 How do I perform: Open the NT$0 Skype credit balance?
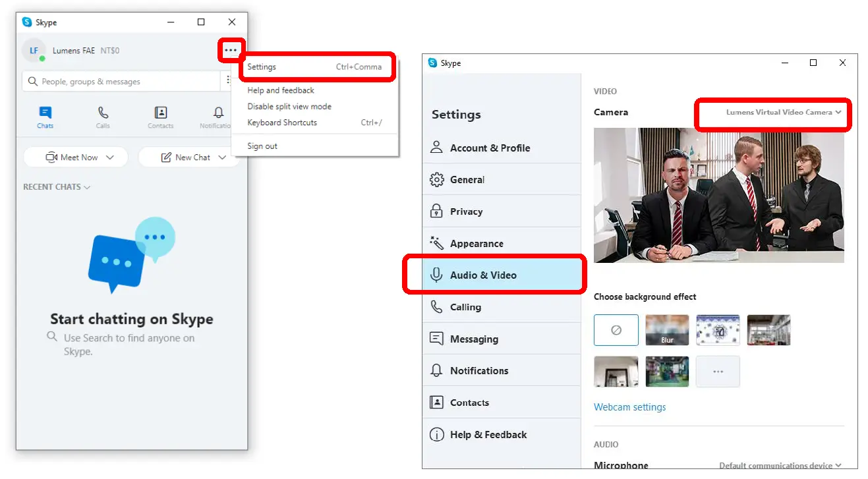tap(110, 51)
